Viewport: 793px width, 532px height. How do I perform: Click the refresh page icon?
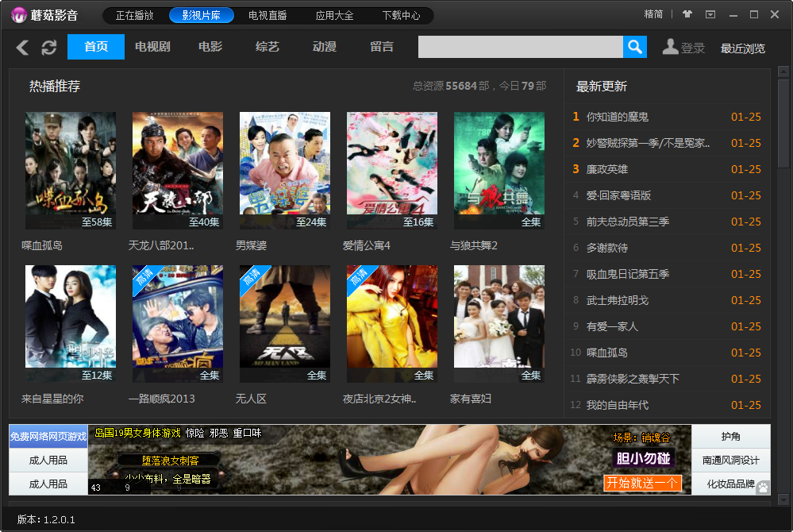(49, 48)
